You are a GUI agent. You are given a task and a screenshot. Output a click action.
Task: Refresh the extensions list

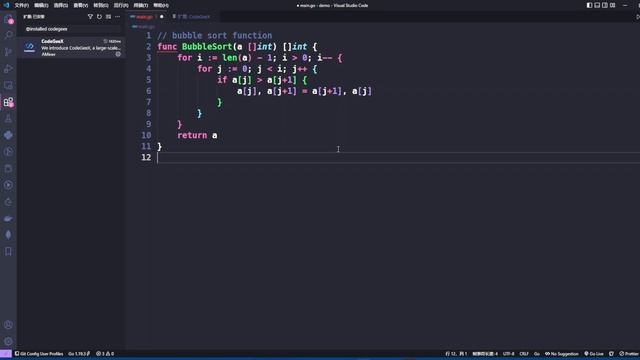click(99, 17)
